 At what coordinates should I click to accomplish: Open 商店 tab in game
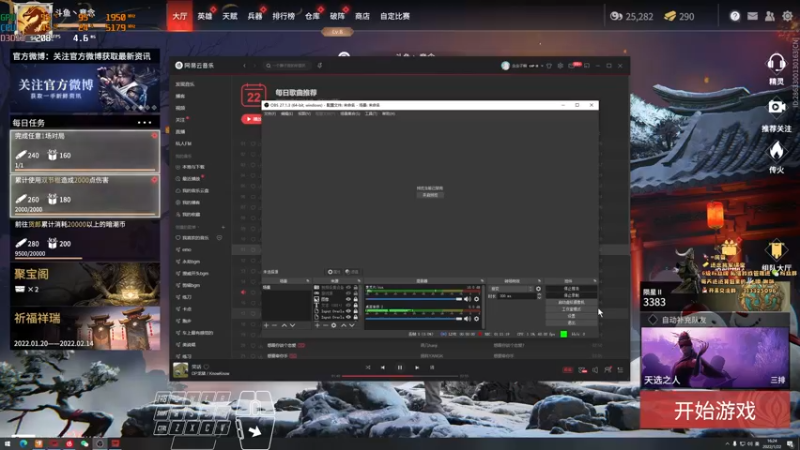[362, 16]
